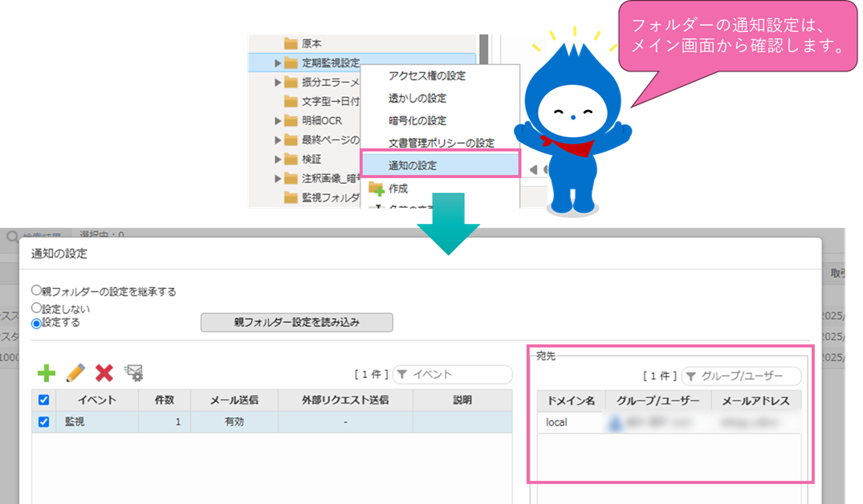Select 親フォルダーの設定を継承する radio button
The height and width of the screenshot is (504, 863).
(36, 291)
